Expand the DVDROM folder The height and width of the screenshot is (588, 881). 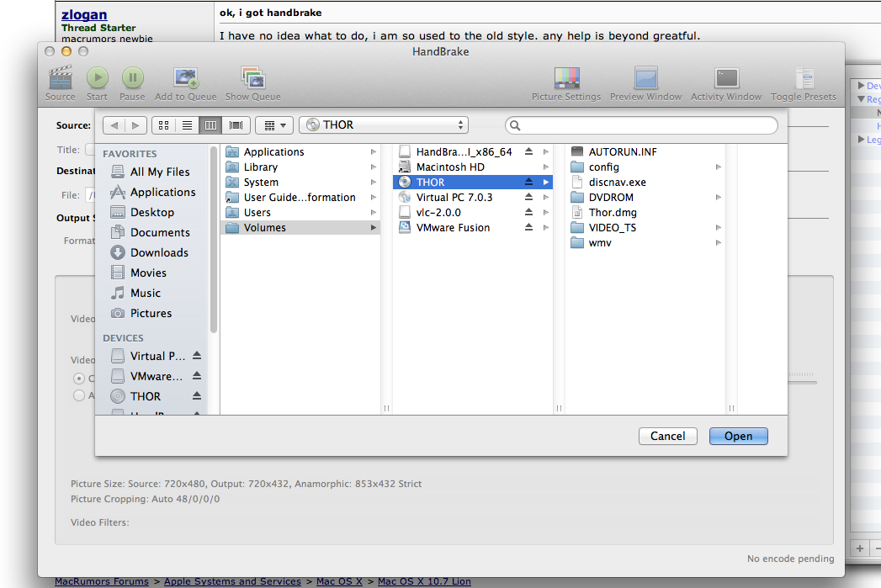[719, 197]
